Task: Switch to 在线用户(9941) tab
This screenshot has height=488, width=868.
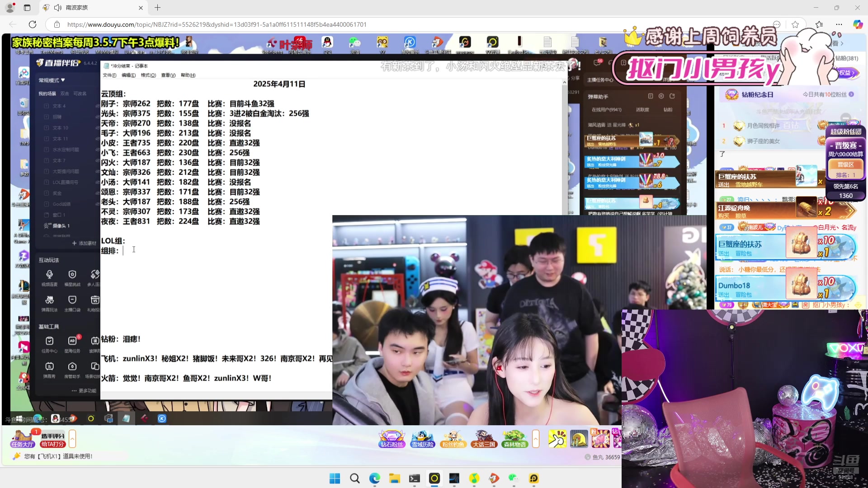Action: click(x=606, y=110)
